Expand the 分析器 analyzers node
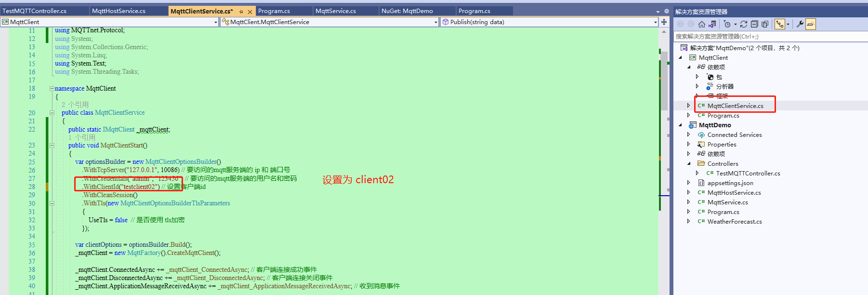Screen dimensions: 868x295 pyautogui.click(x=697, y=86)
